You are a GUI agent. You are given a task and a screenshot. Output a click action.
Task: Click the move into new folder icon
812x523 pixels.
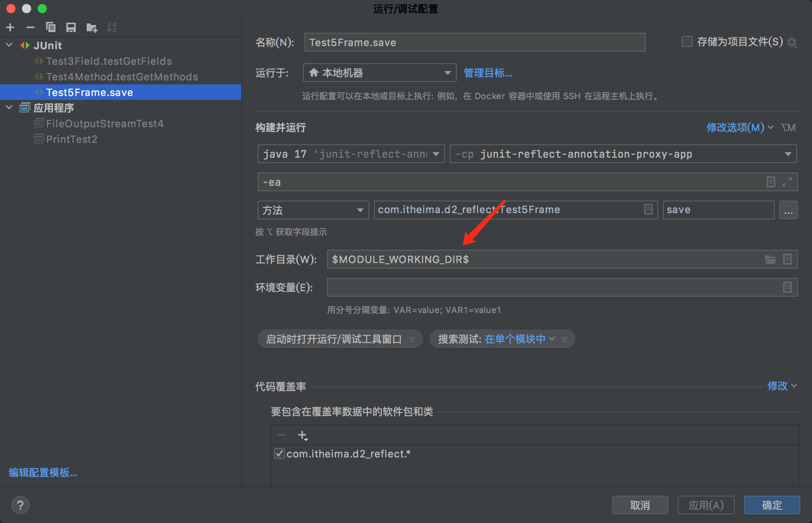coord(92,27)
